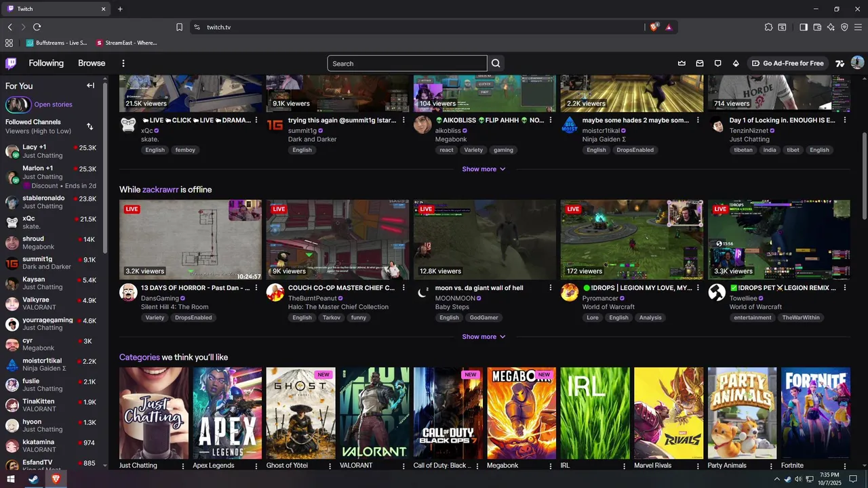This screenshot has height=488, width=868.
Task: Open options menu for Apex Legends category
Action: pyautogui.click(x=256, y=466)
